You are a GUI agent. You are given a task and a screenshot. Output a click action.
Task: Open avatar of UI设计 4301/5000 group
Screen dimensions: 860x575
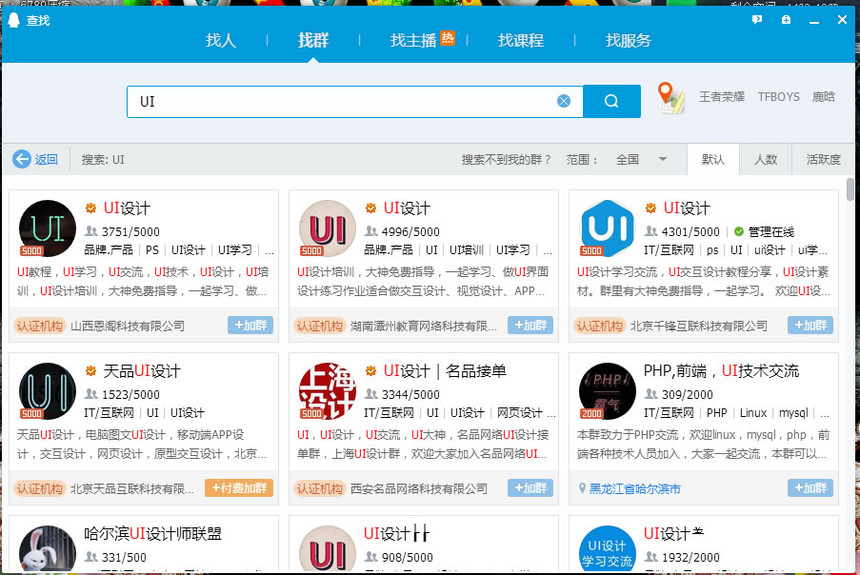(607, 228)
